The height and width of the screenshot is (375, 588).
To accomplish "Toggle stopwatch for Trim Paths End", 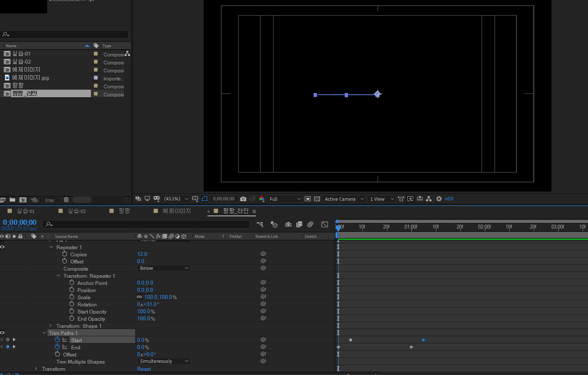I will click(58, 347).
